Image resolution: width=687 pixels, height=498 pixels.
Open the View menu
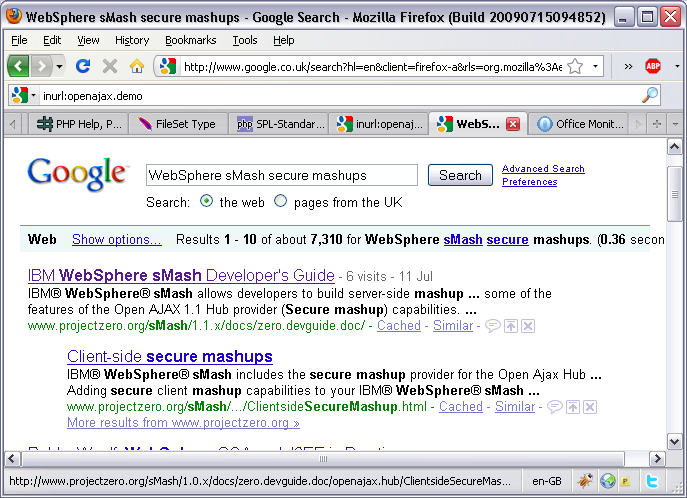[x=88, y=40]
